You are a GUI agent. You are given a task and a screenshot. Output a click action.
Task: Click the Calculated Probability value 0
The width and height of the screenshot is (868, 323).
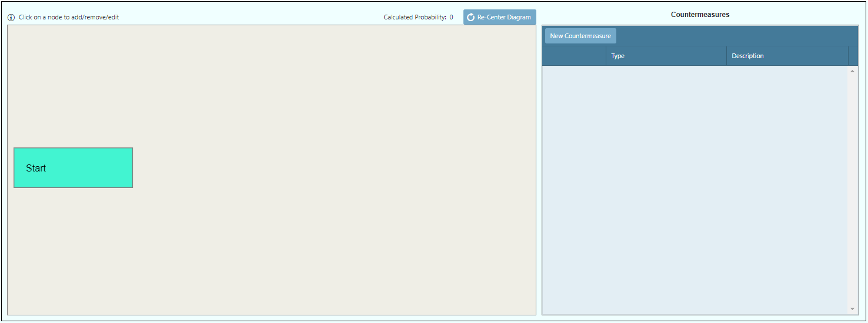tap(451, 18)
